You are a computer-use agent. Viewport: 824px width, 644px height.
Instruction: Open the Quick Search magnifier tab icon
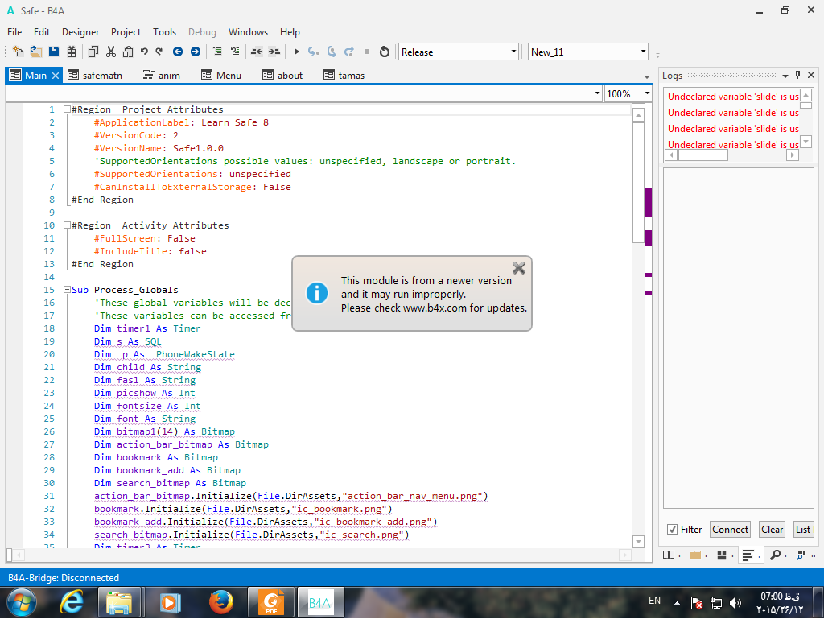[775, 555]
